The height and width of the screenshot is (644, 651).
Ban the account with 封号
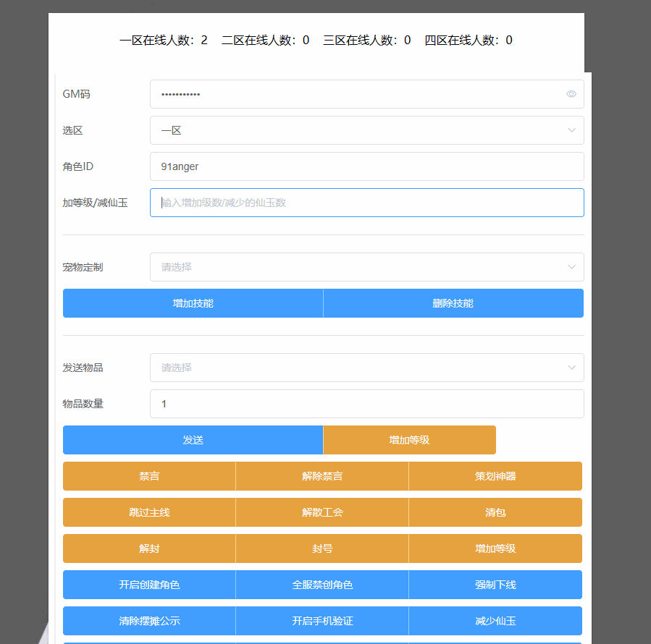click(322, 548)
